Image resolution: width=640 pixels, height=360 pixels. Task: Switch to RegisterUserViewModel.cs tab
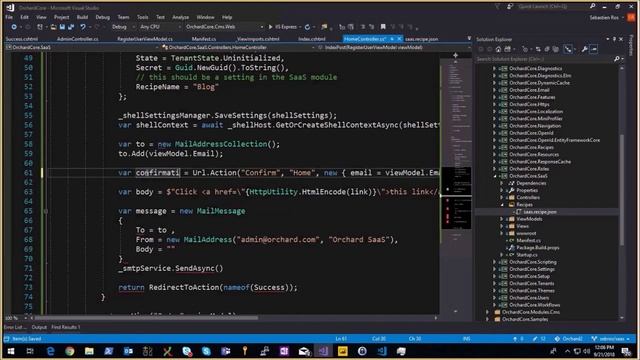pyautogui.click(x=145, y=39)
